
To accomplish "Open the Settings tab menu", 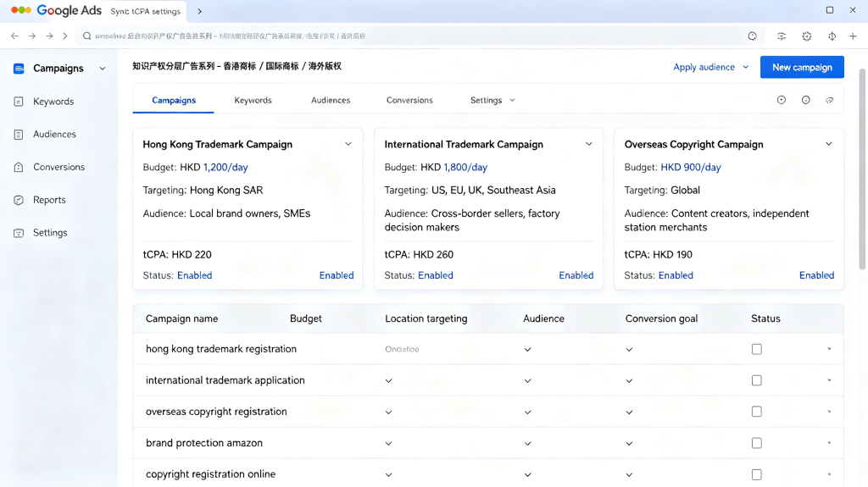I will pos(492,100).
